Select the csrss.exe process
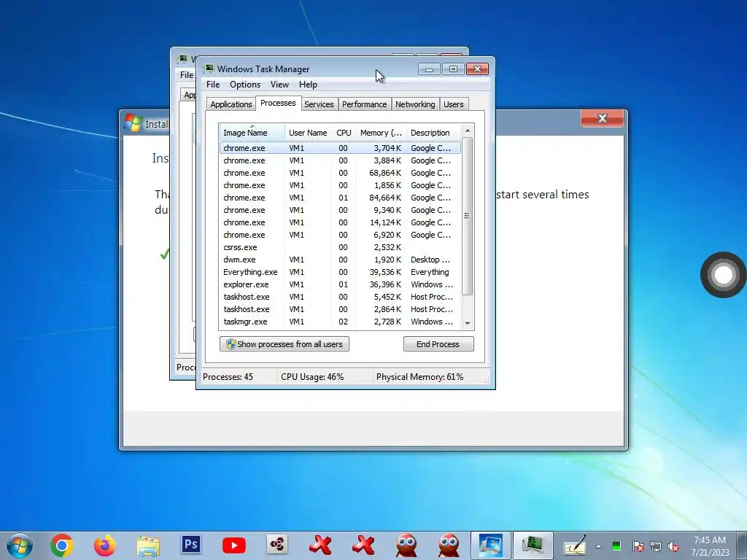747x560 pixels. point(340,247)
